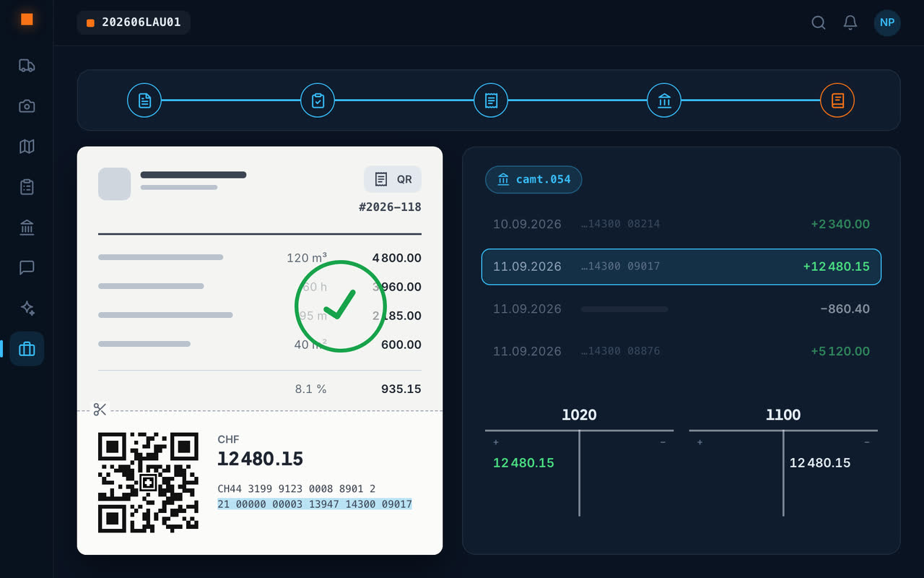The height and width of the screenshot is (578, 924).
Task: Click the 4 800.00 line amount
Action: tap(397, 258)
